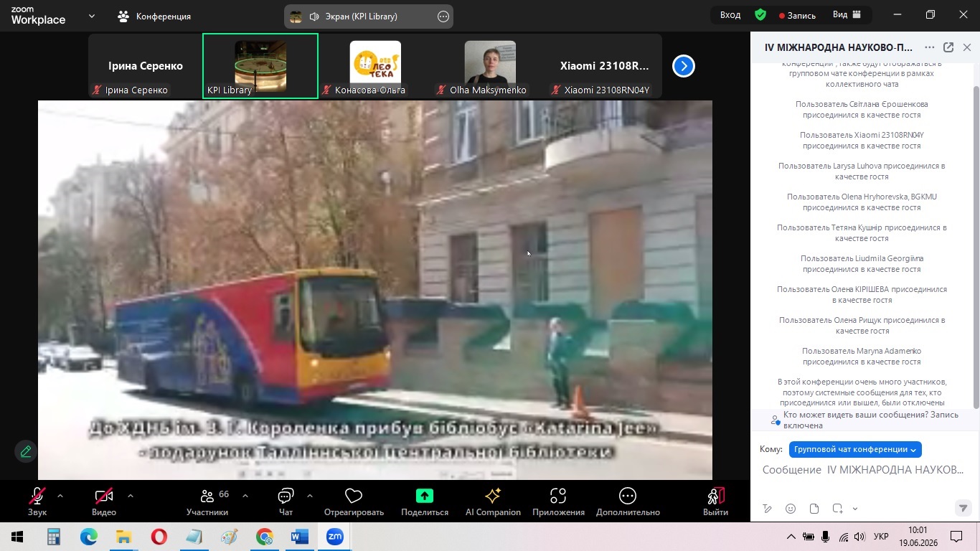Image resolution: width=980 pixels, height=551 pixels.
Task: Click the Zoom icon in the taskbar
Action: pyautogui.click(x=335, y=537)
